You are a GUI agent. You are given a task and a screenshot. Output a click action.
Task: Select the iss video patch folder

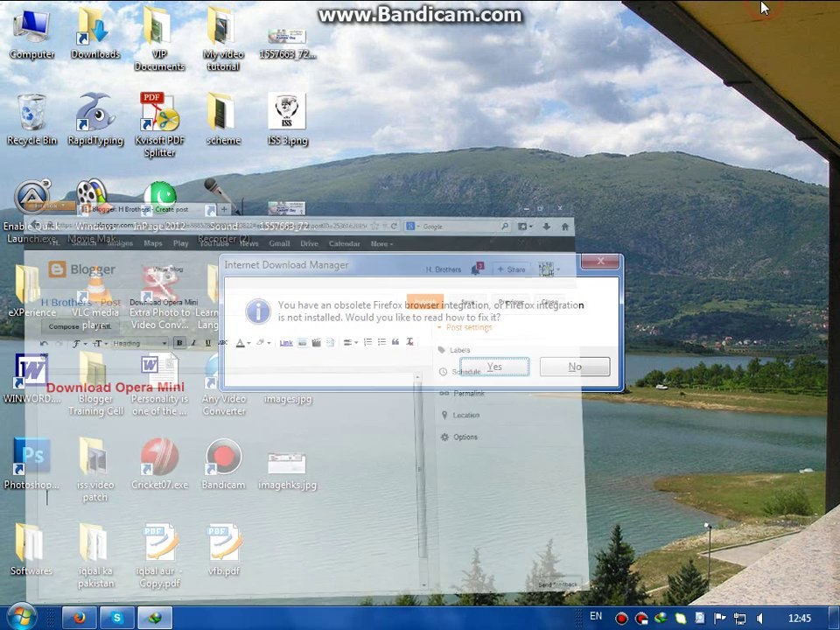94,469
